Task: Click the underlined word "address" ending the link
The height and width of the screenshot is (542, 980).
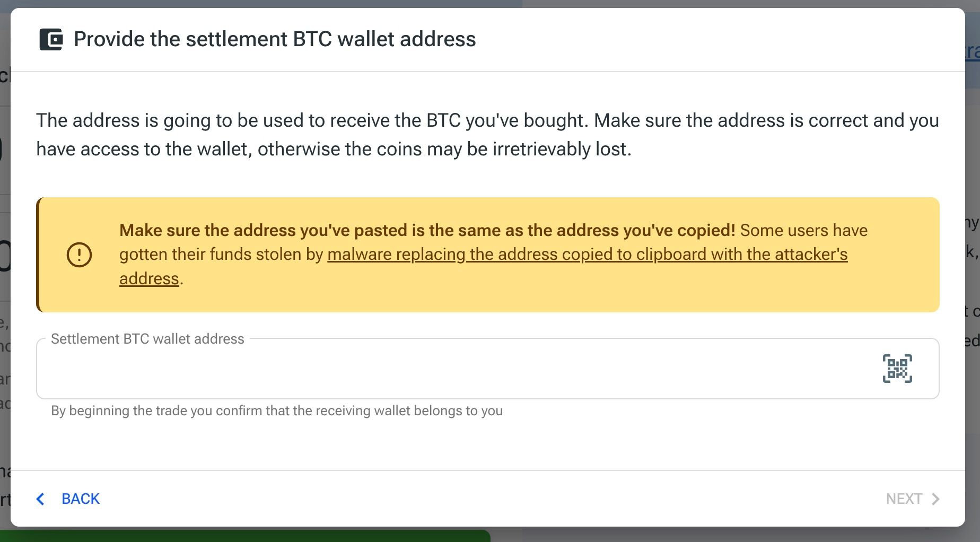Action: (x=149, y=279)
